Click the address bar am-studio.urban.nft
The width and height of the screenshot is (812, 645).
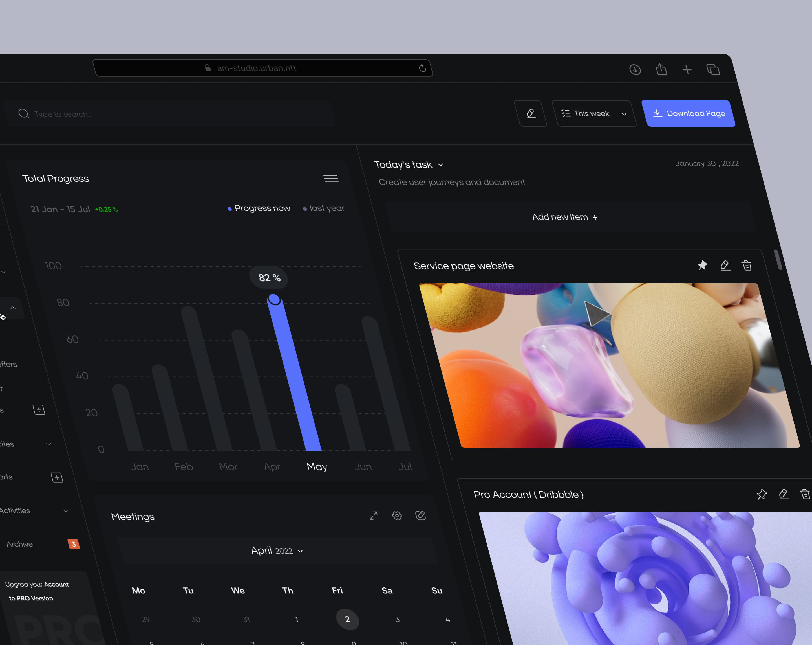click(262, 68)
